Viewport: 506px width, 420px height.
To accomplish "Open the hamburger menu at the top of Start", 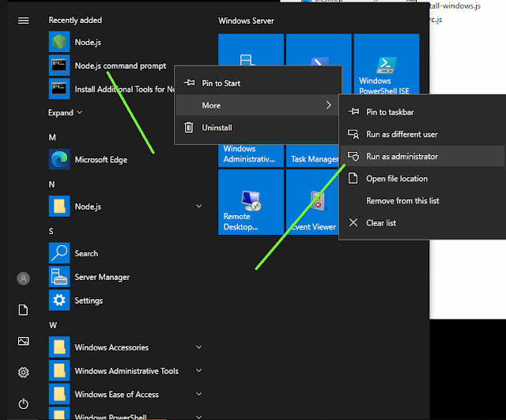I will (x=23, y=21).
